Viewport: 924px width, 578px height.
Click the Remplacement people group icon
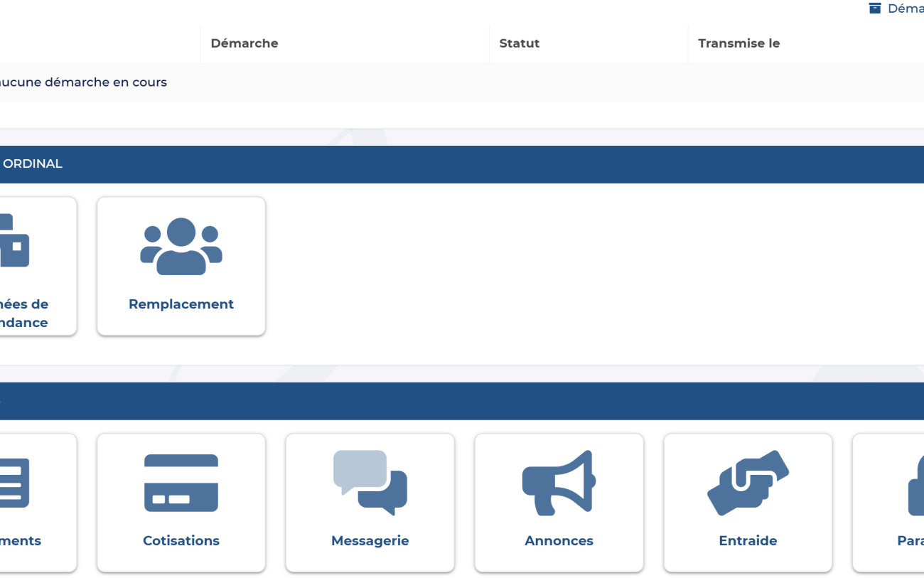(x=181, y=246)
